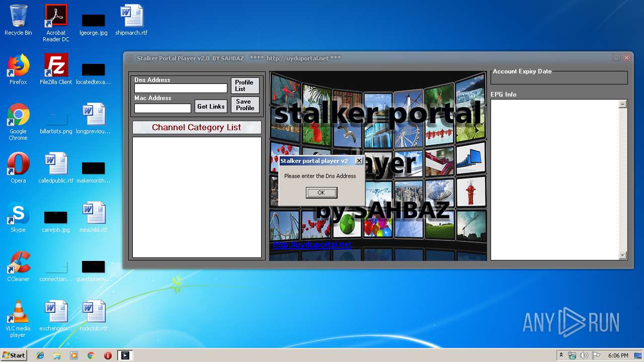Select the calledpublic.rtf document icon
Viewport: 644px width, 362px height.
tap(56, 168)
